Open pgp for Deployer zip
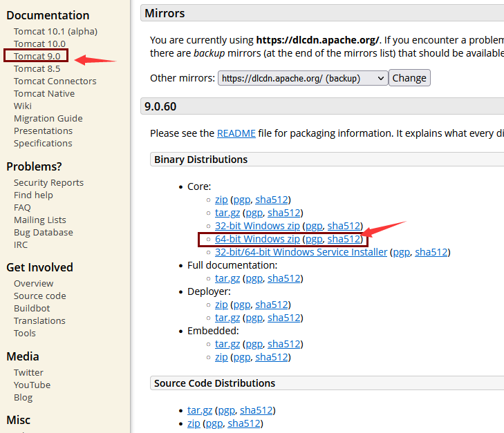The width and height of the screenshot is (504, 433). coord(242,305)
